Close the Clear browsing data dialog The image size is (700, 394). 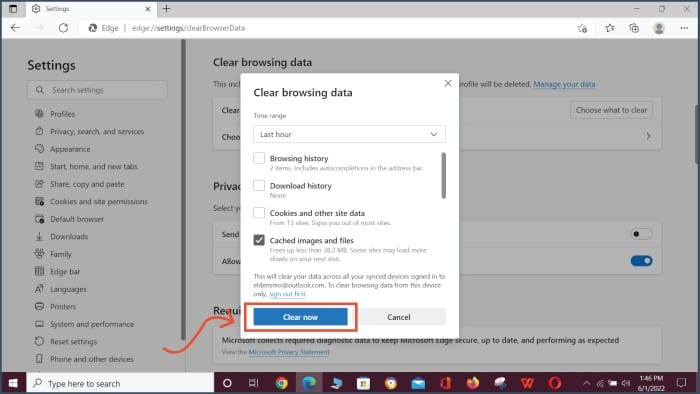click(x=448, y=83)
